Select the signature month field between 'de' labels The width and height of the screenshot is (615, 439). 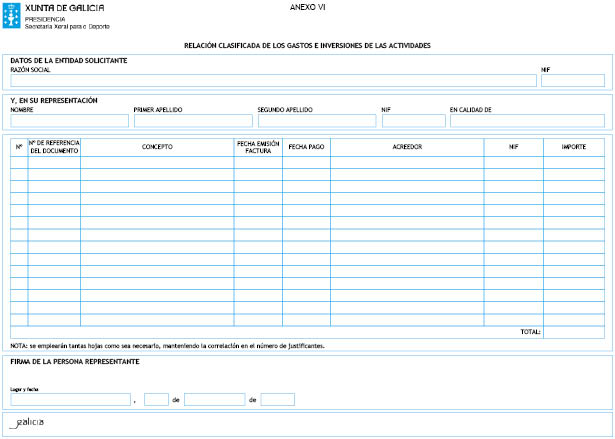[x=214, y=399]
